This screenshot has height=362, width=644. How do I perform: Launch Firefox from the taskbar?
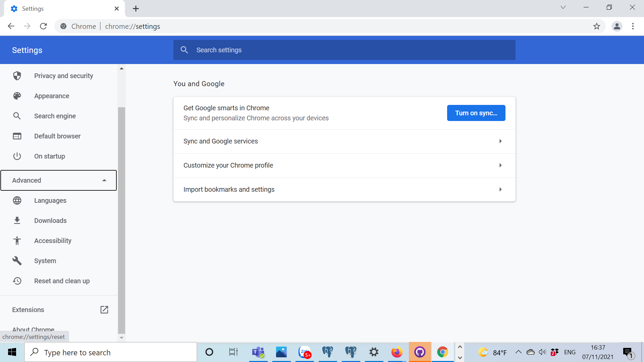coord(397,352)
